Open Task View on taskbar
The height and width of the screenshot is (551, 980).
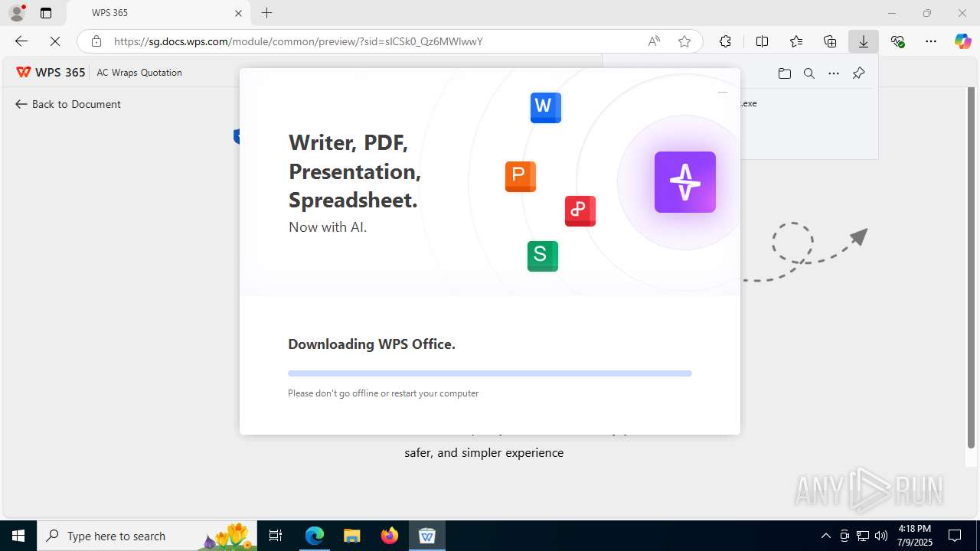(276, 536)
